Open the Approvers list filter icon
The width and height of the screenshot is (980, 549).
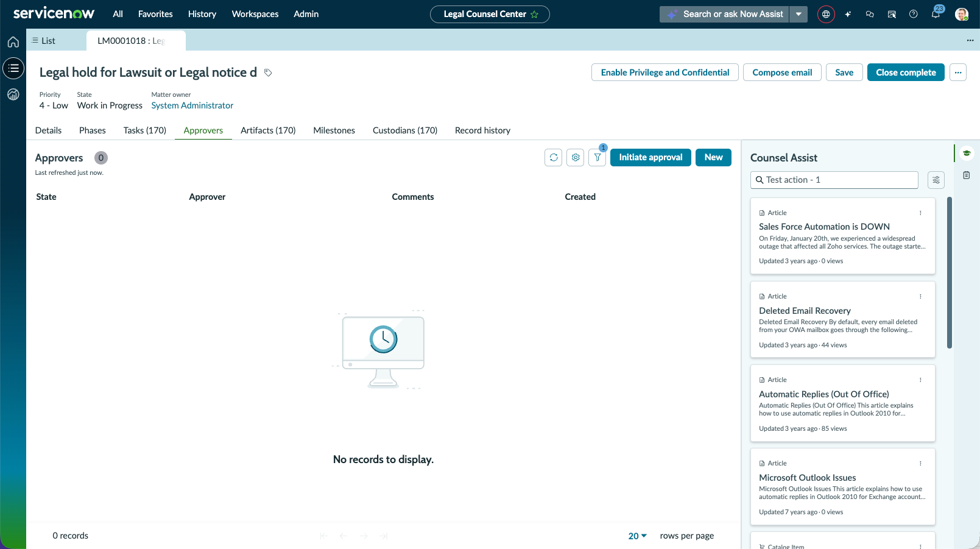tap(598, 157)
